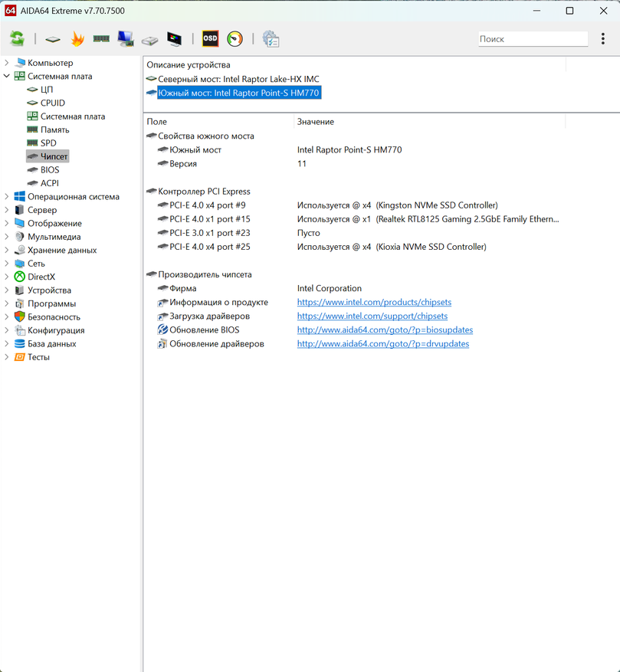Viewport: 620px width, 672px height.
Task: Click the green Refresh toolbar icon
Action: [x=17, y=39]
